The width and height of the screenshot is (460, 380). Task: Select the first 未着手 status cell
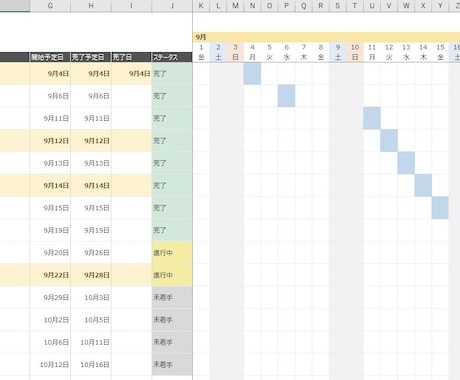point(172,297)
